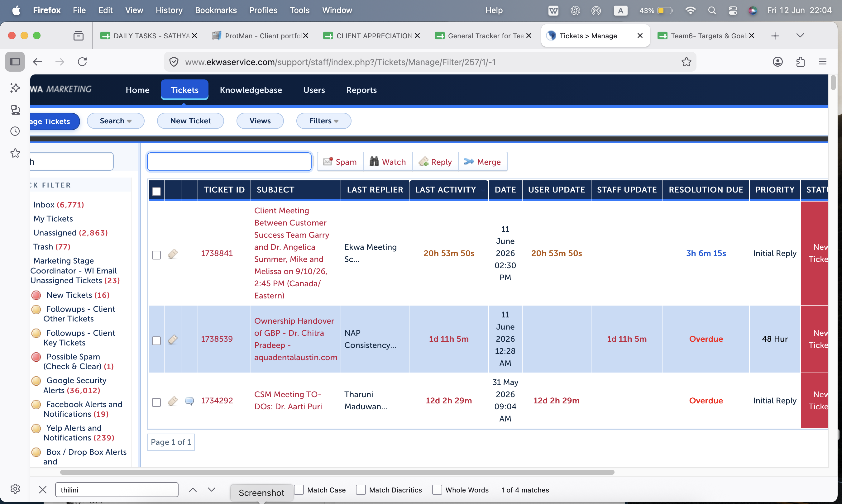Click the Watch button
The height and width of the screenshot is (504, 842).
pos(388,162)
